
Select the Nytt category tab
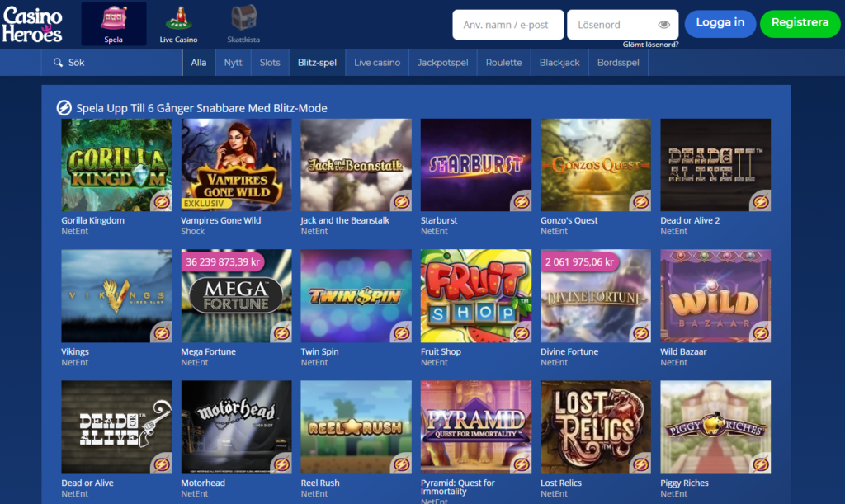point(233,63)
